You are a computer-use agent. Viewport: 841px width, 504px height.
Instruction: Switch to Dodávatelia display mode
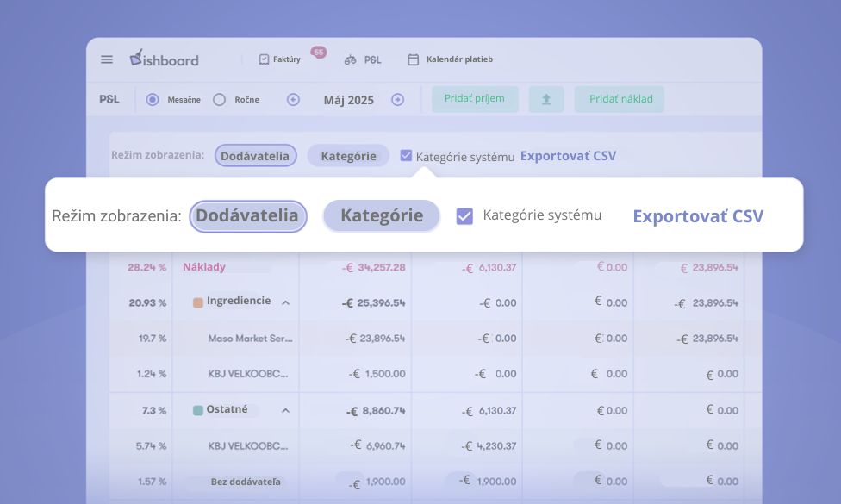248,215
